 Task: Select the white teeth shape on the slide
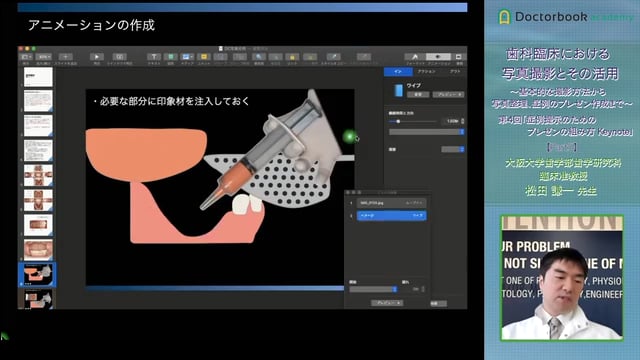[247, 204]
